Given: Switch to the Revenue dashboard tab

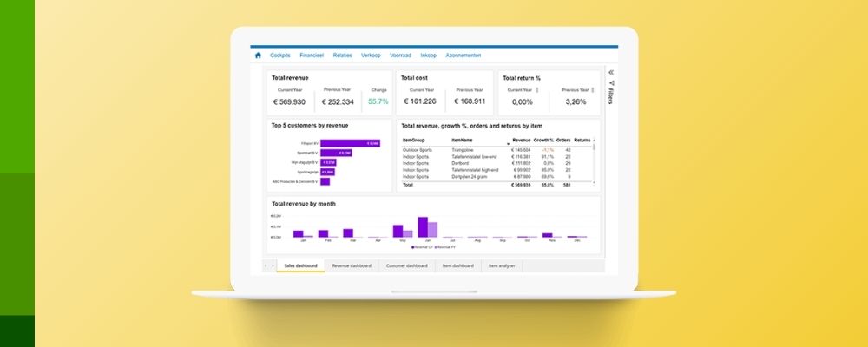Looking at the screenshot, I should pyautogui.click(x=352, y=265).
